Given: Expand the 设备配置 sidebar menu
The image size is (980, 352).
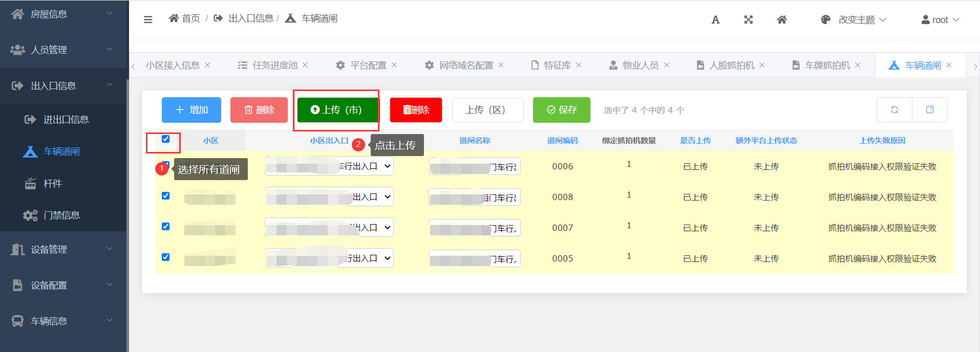Looking at the screenshot, I should click(63, 285).
